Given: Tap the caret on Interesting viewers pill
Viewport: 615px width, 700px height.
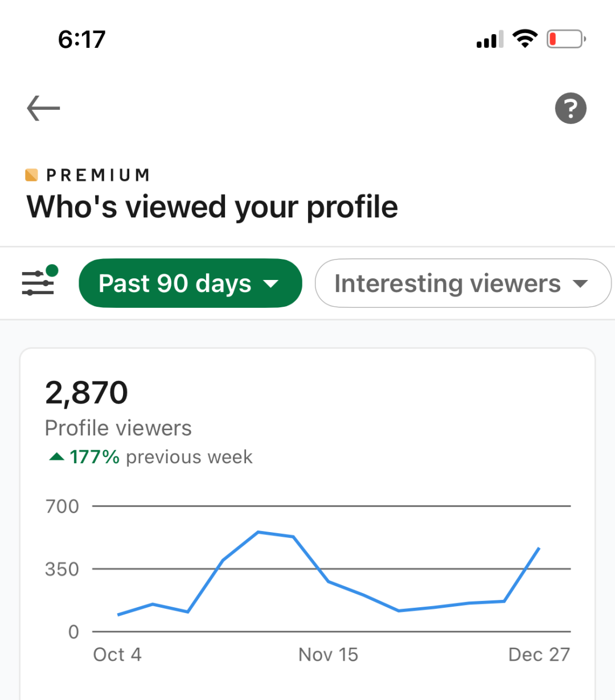Looking at the screenshot, I should tap(580, 283).
